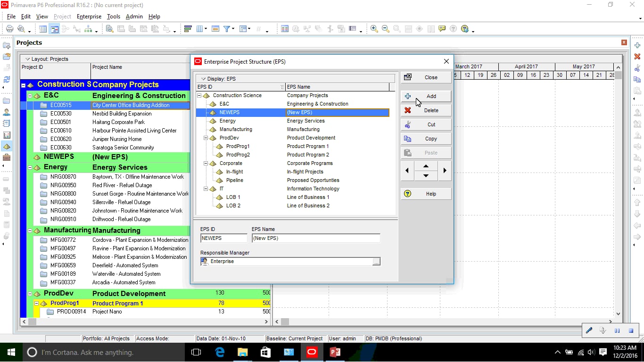The height and width of the screenshot is (362, 644).
Task: Click the Delete button in EPS dialog
Action: [x=426, y=110]
